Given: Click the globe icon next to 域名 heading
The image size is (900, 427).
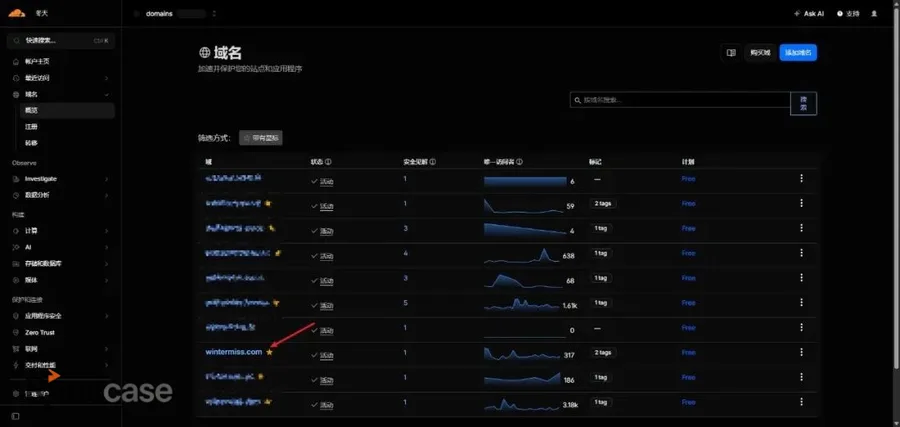Looking at the screenshot, I should (x=204, y=53).
